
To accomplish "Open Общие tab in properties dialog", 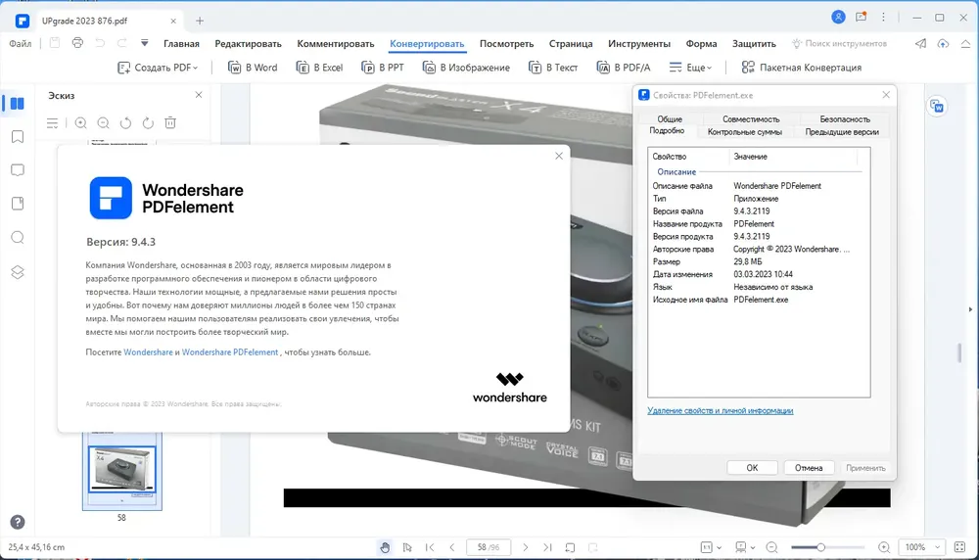I will 670,118.
